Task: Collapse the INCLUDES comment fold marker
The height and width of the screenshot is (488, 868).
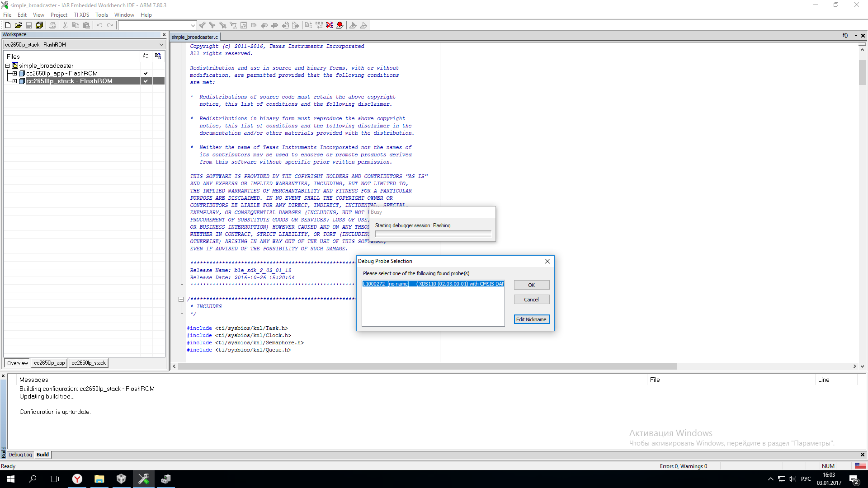Action: pos(181,299)
